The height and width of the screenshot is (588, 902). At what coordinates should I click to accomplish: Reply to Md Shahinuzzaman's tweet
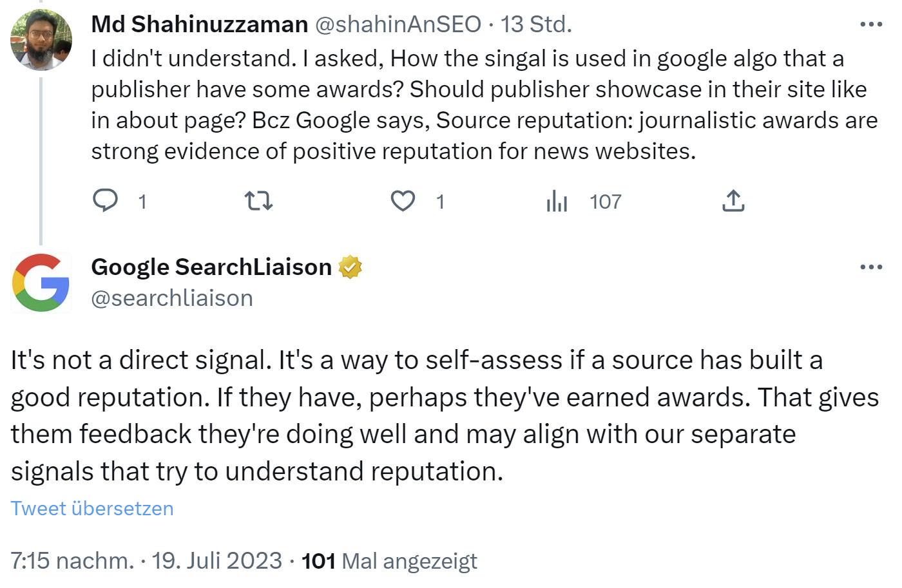[106, 201]
